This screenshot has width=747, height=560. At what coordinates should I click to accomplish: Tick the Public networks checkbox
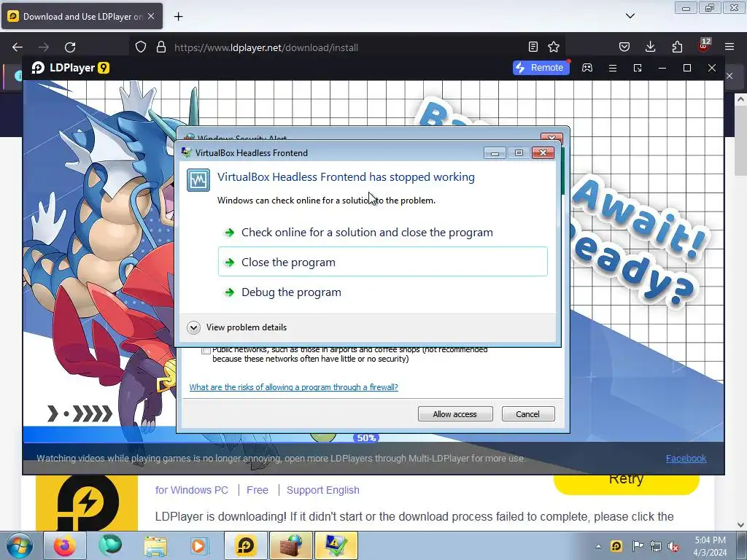(206, 351)
